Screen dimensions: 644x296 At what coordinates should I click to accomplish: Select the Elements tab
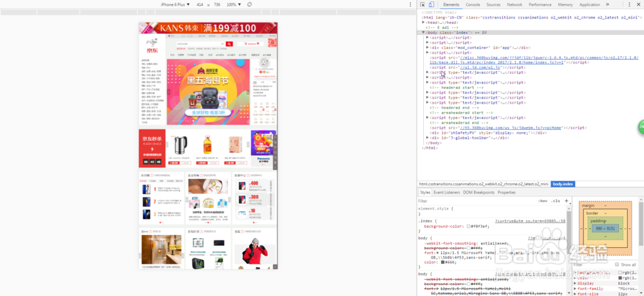point(451,5)
